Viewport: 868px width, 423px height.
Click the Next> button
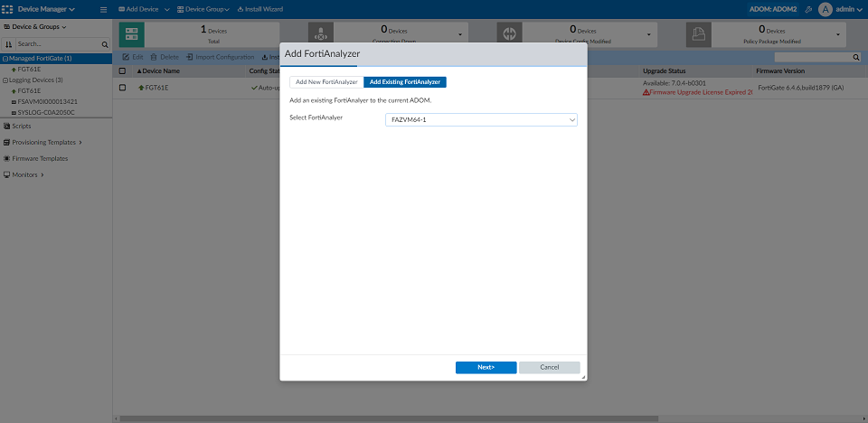click(x=486, y=368)
